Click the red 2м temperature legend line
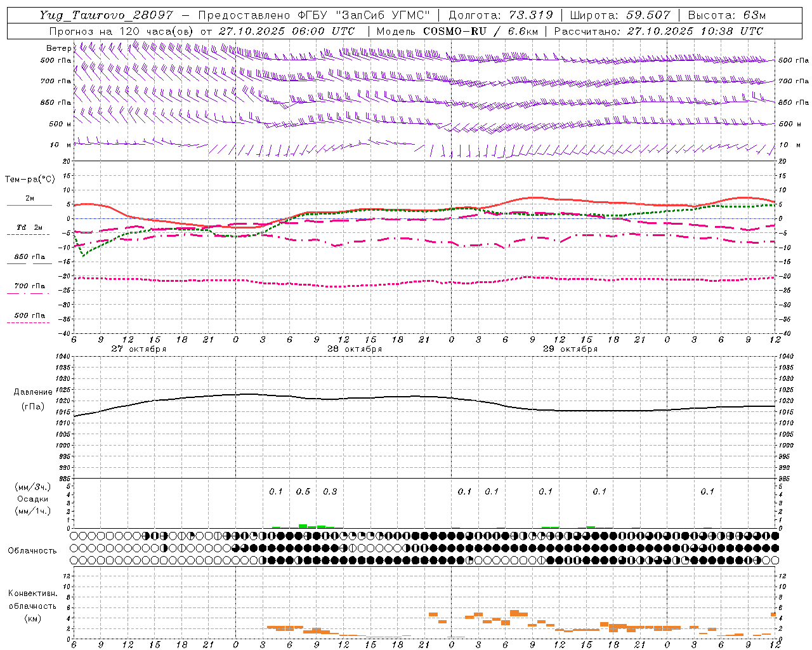Screen dimensions: 812x650 tap(29, 205)
